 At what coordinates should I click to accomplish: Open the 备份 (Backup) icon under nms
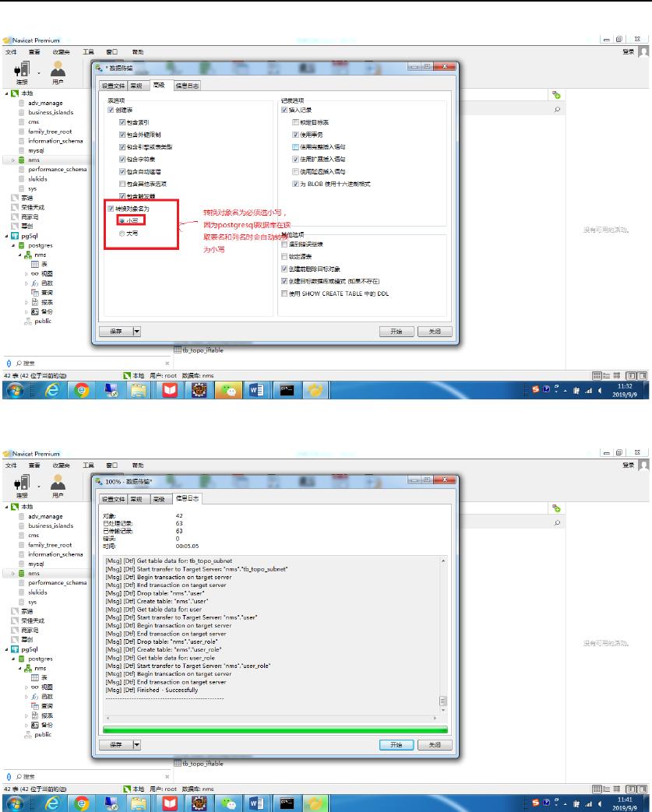pyautogui.click(x=36, y=311)
